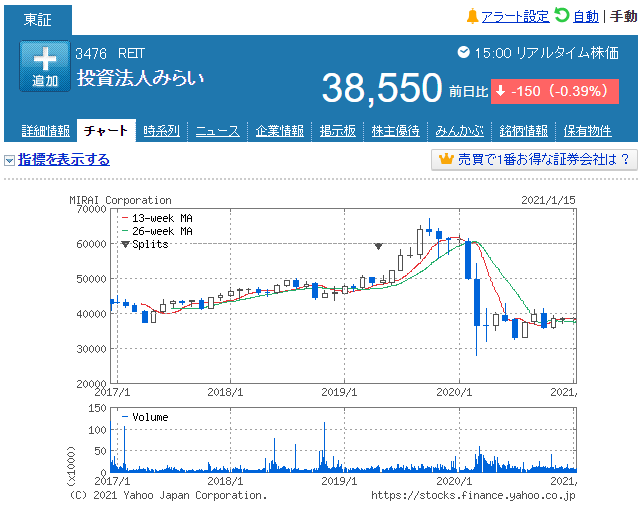Click 売買で1番お得な証券会社は? button
This screenshot has height=506, width=644.
534,159
